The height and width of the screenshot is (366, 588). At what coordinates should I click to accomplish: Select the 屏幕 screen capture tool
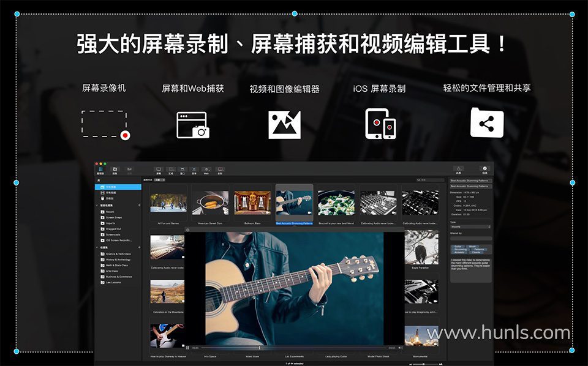click(159, 170)
